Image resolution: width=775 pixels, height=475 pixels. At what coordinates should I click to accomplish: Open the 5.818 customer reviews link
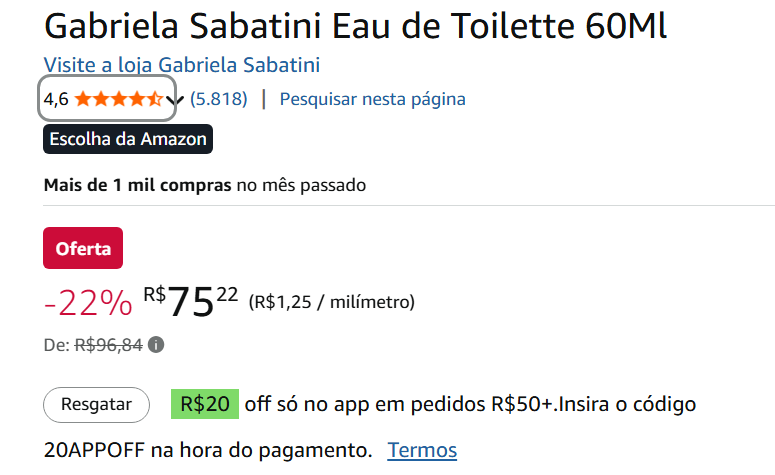click(218, 99)
